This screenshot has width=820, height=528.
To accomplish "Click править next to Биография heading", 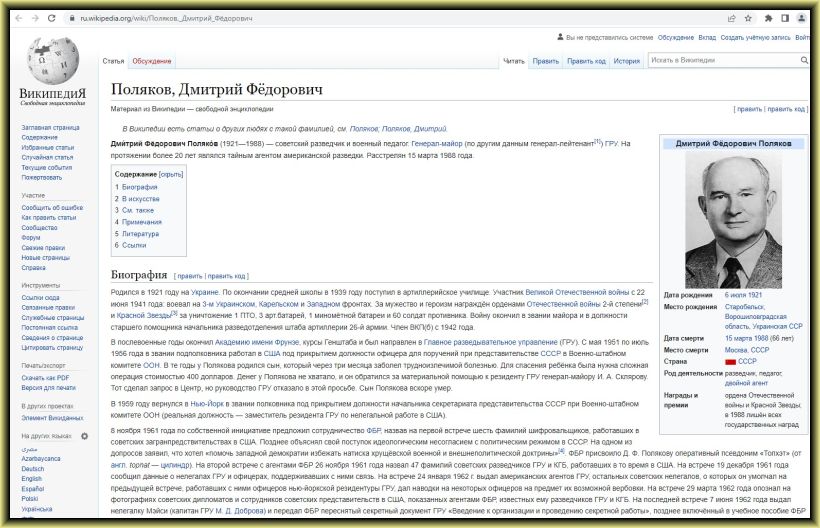I will [189, 276].
